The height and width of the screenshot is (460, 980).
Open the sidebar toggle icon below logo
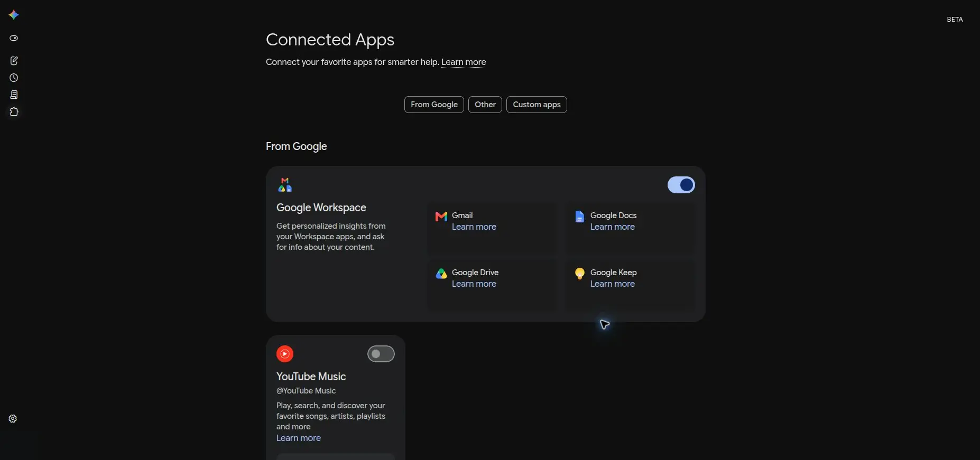[x=14, y=38]
